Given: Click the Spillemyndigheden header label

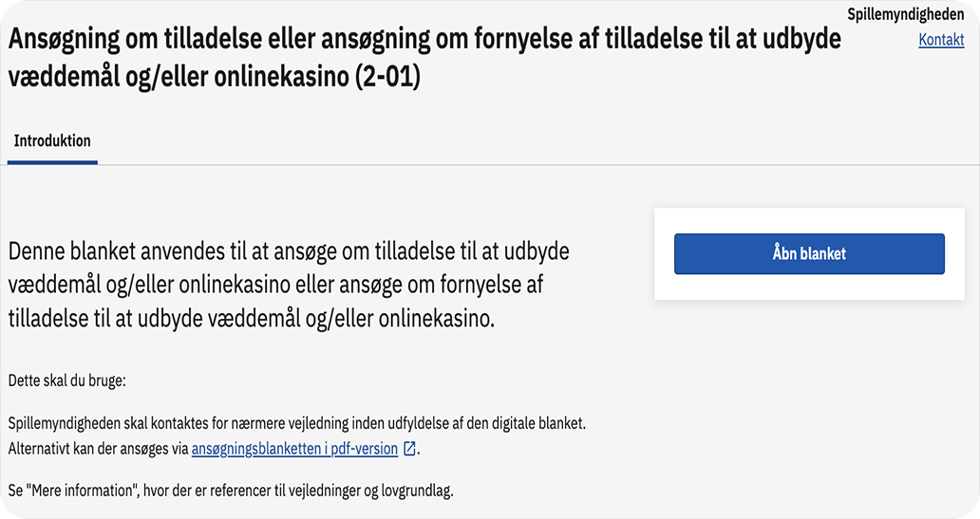Looking at the screenshot, I should coord(905,15).
